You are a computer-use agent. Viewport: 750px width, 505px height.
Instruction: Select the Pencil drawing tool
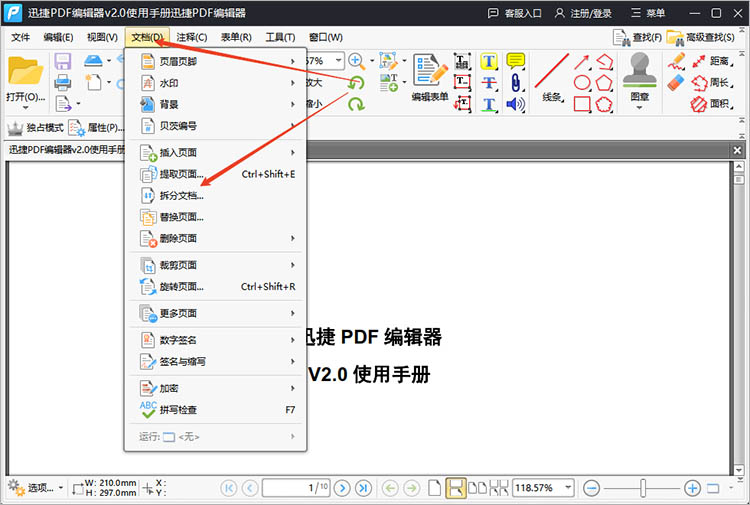tap(677, 61)
